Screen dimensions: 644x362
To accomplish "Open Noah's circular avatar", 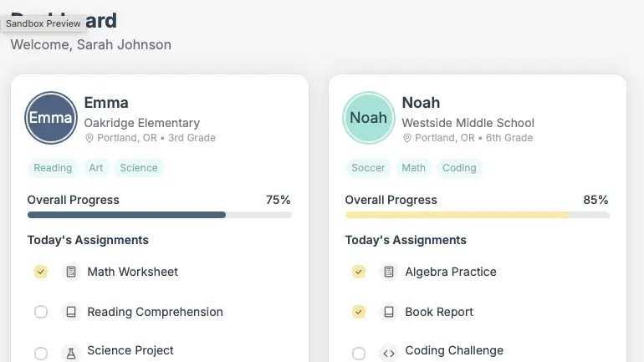I will coord(369,118).
